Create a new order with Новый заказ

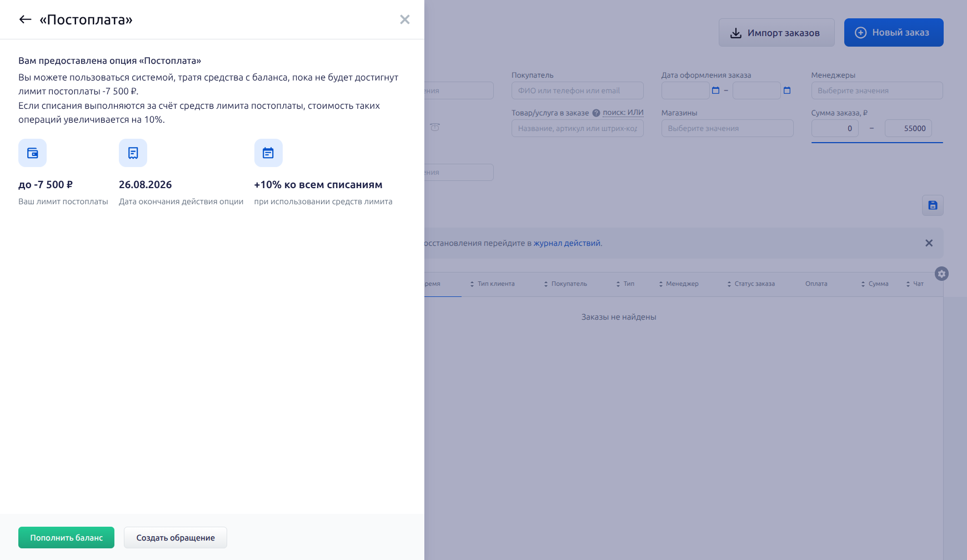pos(894,33)
